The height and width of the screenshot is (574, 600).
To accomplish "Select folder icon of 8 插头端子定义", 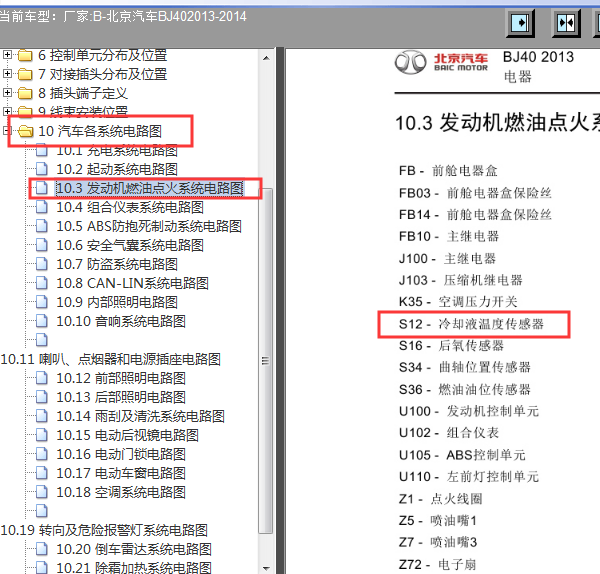I will click(25, 93).
